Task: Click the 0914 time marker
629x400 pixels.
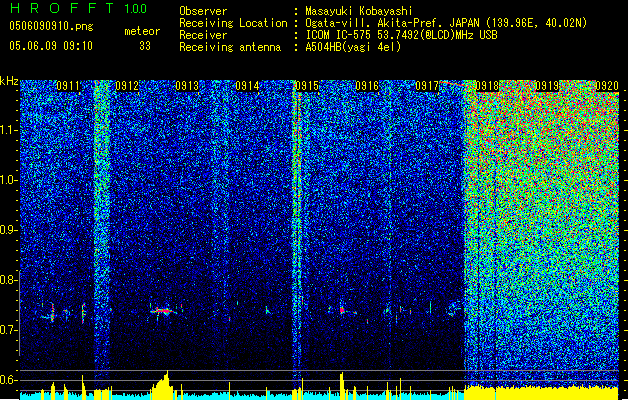Action: pos(247,86)
